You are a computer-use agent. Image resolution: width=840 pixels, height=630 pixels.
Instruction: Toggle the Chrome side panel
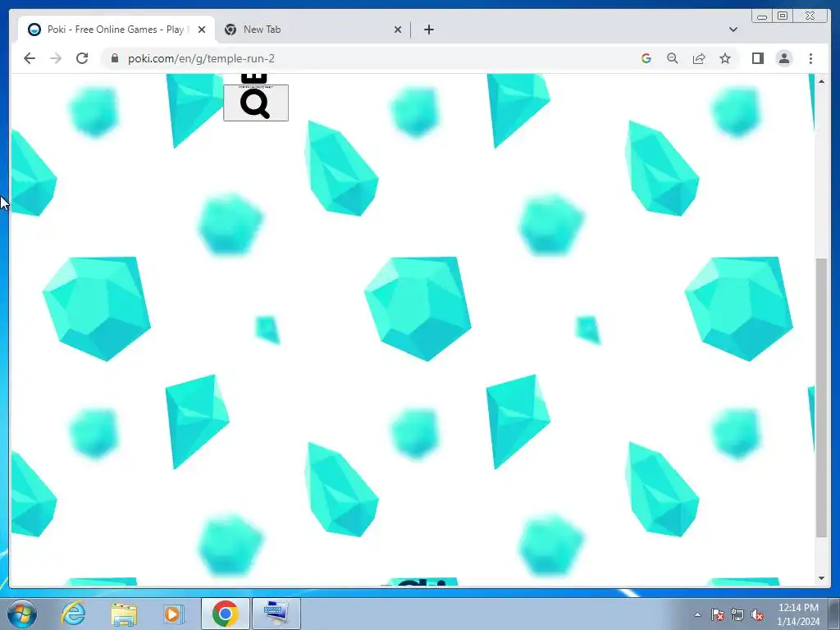pyautogui.click(x=757, y=58)
